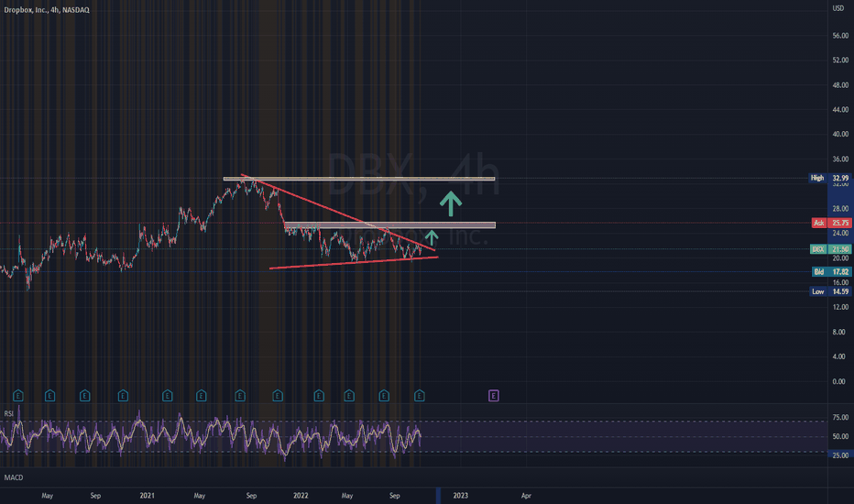Select the small green up arrow drawing
This screenshot has height=504, width=854.
coord(432,237)
